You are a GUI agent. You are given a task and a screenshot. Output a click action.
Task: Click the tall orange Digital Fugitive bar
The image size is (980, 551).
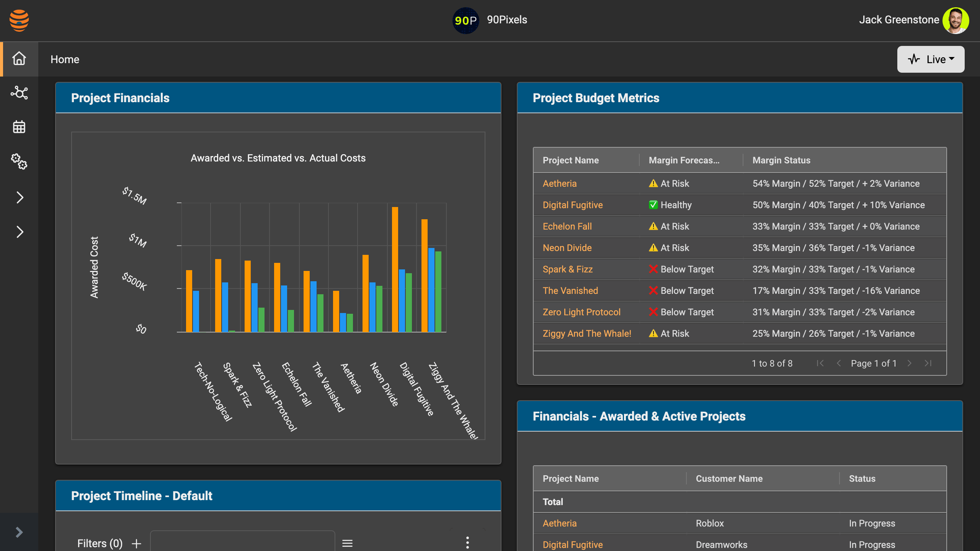[x=395, y=269]
